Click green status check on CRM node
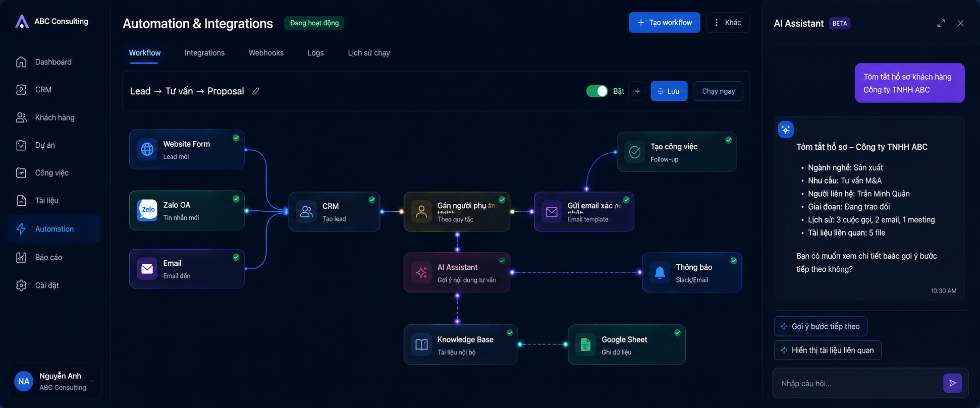Image resolution: width=980 pixels, height=408 pixels. pos(372,200)
